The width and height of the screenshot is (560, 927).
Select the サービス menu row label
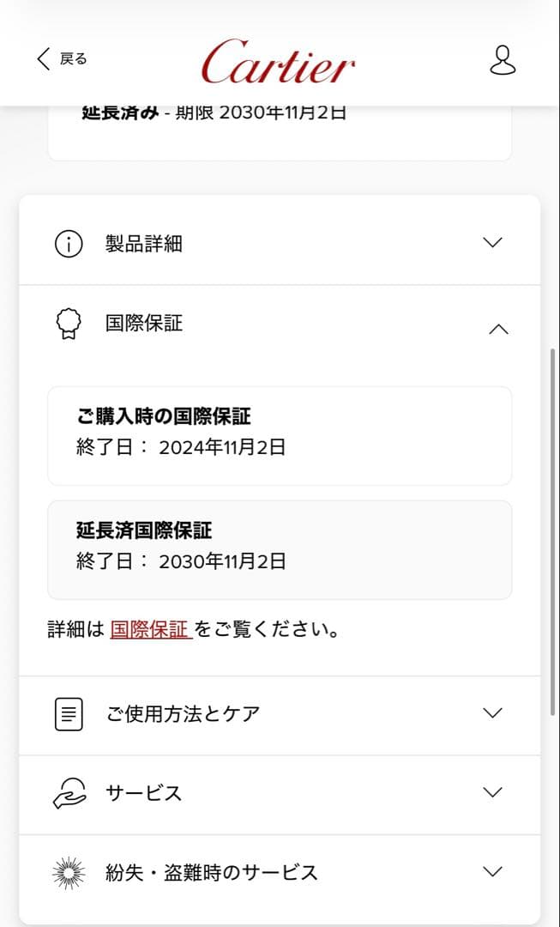(x=144, y=793)
